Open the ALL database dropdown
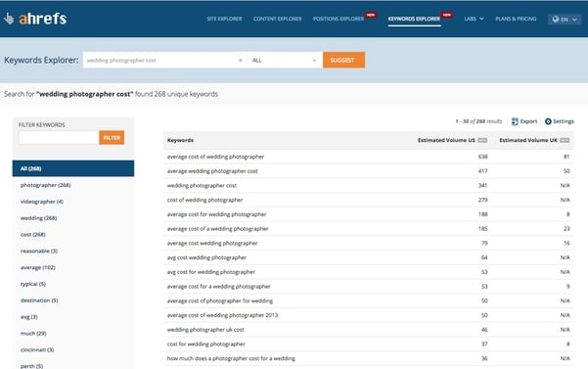Viewport: 588px width, 369px height. coord(285,61)
